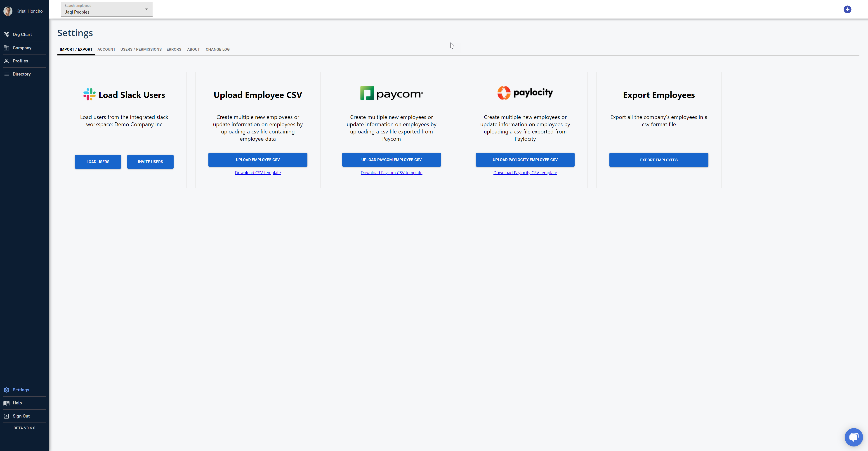Click the Export Employees button
Screen dimensions: 868x451
click(x=658, y=160)
